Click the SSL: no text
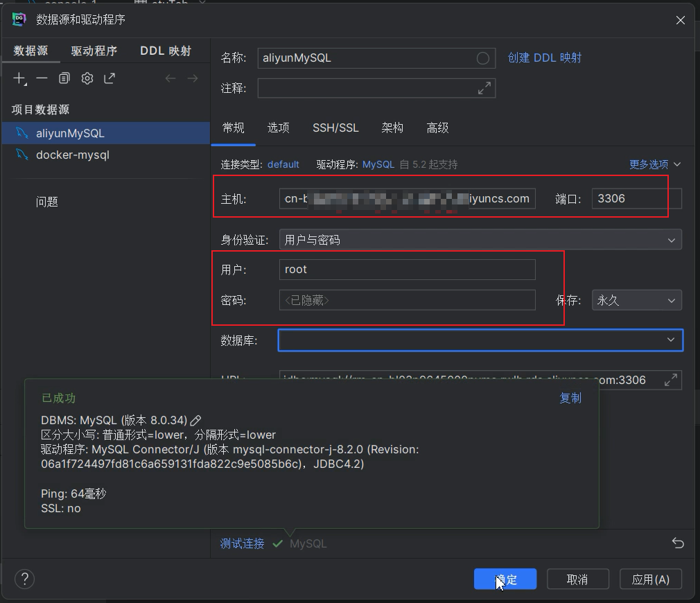The height and width of the screenshot is (603, 700). click(x=61, y=508)
